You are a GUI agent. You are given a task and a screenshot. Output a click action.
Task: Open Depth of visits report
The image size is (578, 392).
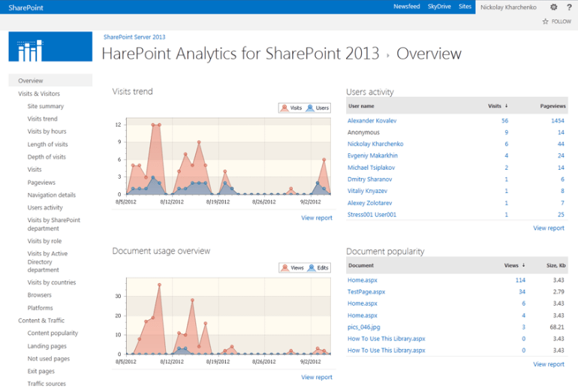tap(47, 157)
